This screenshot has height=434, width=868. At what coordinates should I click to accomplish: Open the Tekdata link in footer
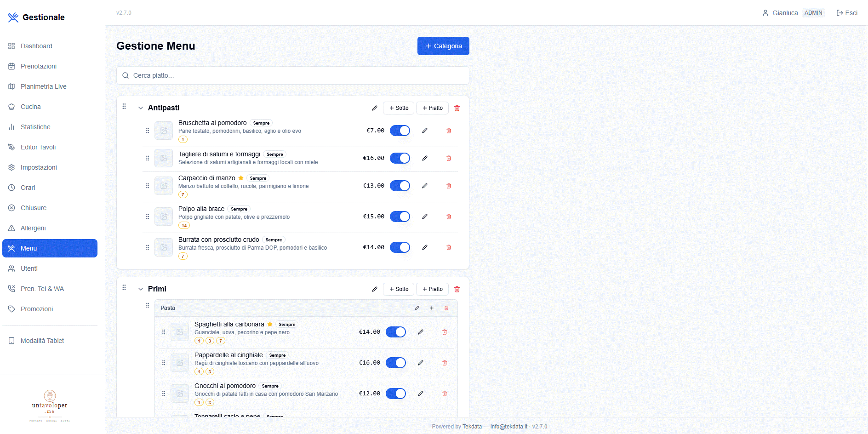point(472,427)
